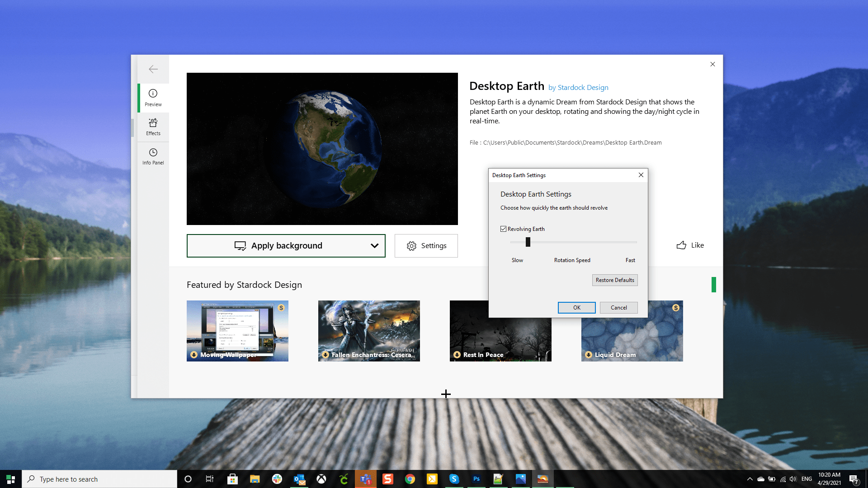Open Apply background options chevron

tap(374, 245)
